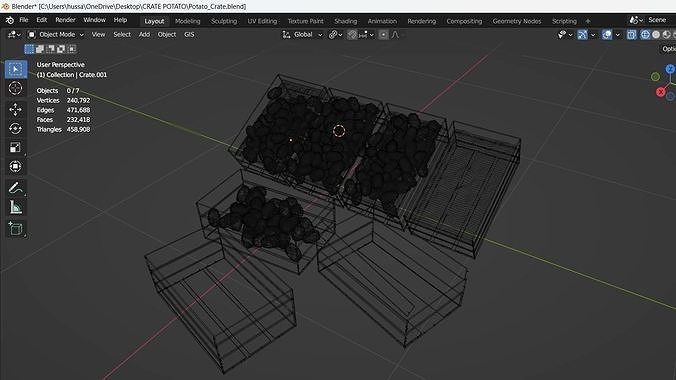
Task: Set selection mode to invert
Action: 61,49
